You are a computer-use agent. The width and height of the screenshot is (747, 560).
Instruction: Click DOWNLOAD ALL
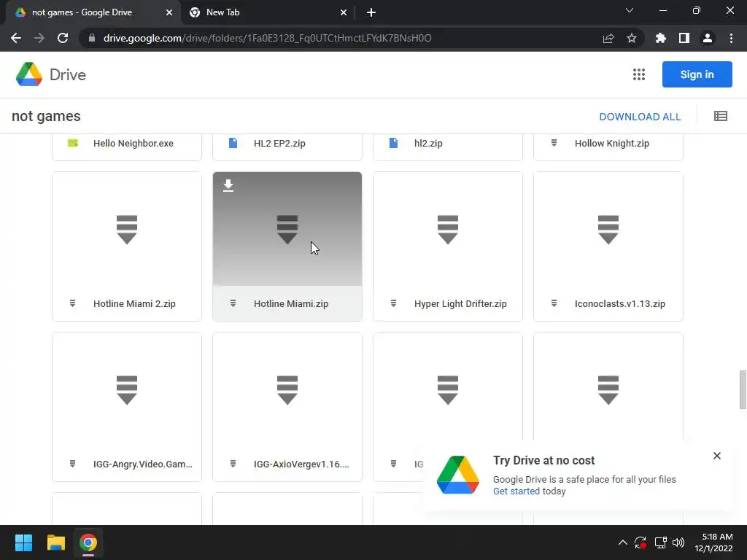click(640, 117)
